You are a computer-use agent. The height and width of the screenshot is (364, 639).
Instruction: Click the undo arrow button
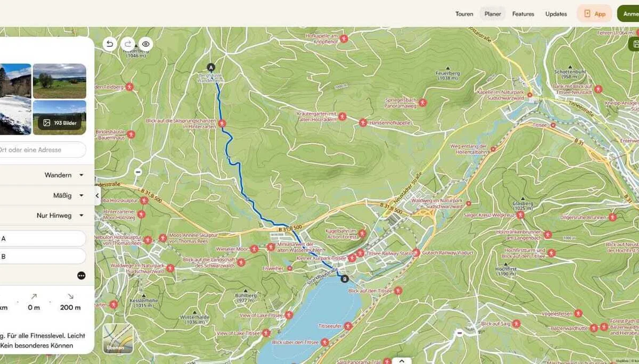pos(110,44)
